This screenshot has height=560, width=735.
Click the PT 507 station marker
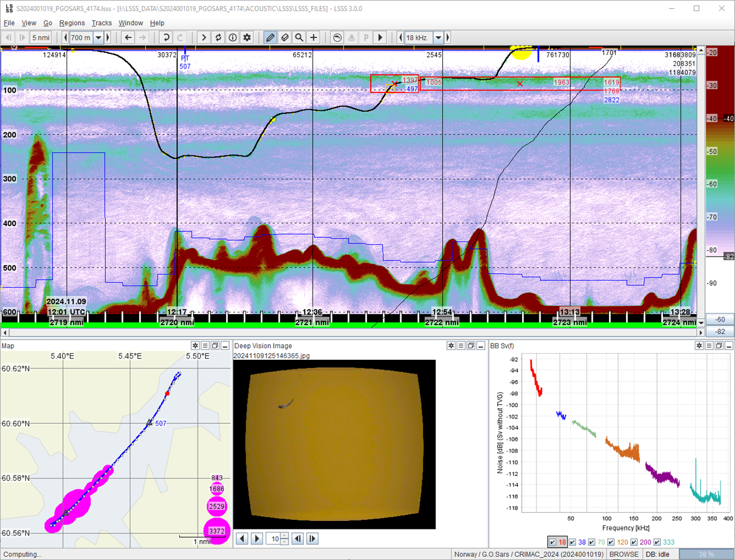tap(185, 62)
